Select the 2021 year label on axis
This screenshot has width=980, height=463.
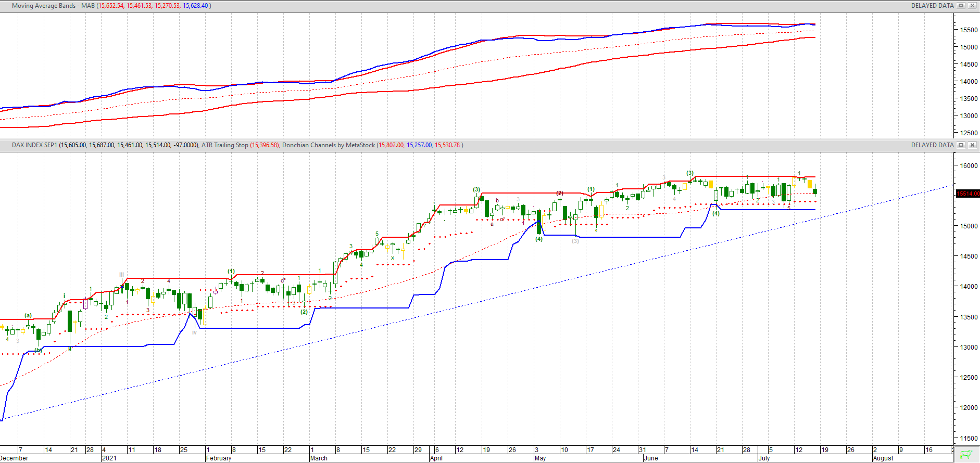pyautogui.click(x=109, y=458)
